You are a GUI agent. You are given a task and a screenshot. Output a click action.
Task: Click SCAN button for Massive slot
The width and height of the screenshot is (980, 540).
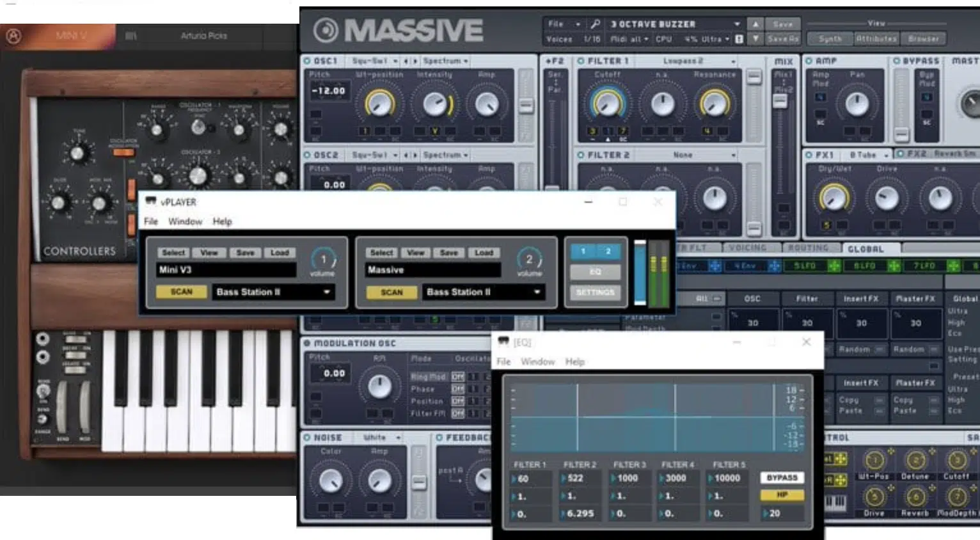[391, 292]
